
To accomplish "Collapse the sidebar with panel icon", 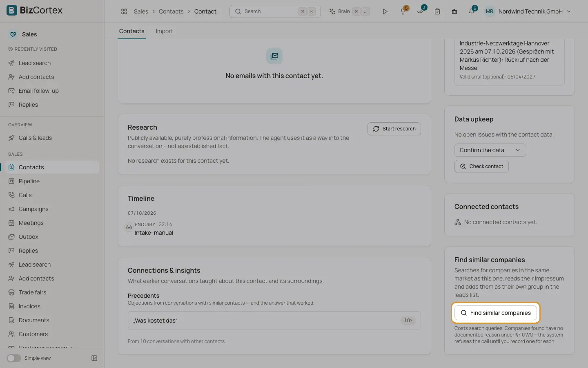I will [94, 358].
